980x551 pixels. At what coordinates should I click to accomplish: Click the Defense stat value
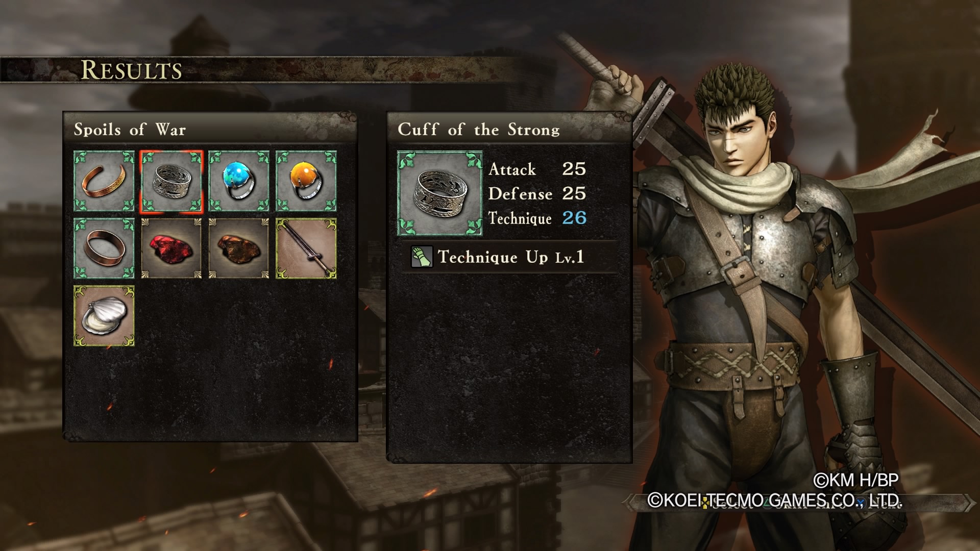coord(574,193)
